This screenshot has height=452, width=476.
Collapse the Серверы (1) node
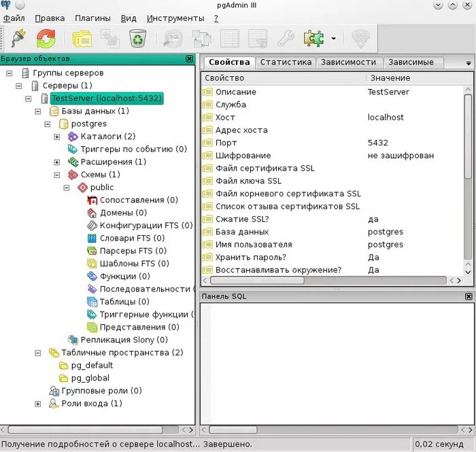(x=19, y=86)
